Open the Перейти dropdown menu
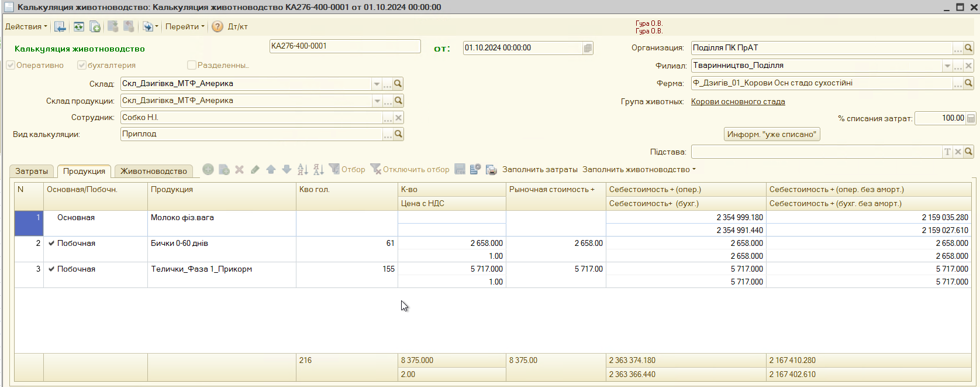Viewport: 980px width, 387px height. click(185, 27)
